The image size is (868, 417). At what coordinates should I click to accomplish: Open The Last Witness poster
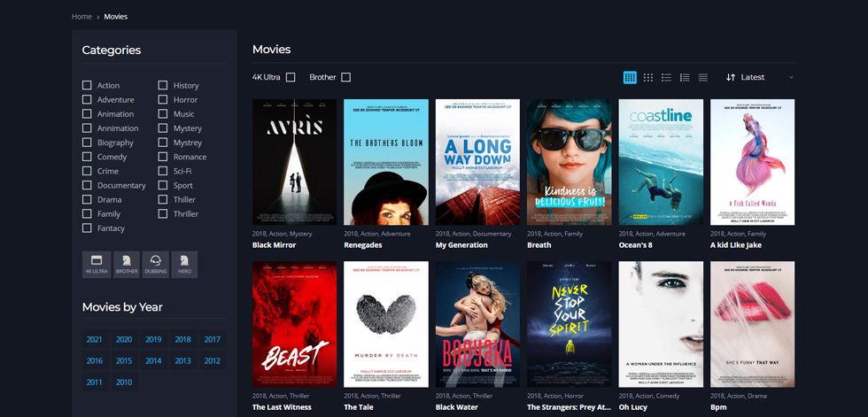294,324
